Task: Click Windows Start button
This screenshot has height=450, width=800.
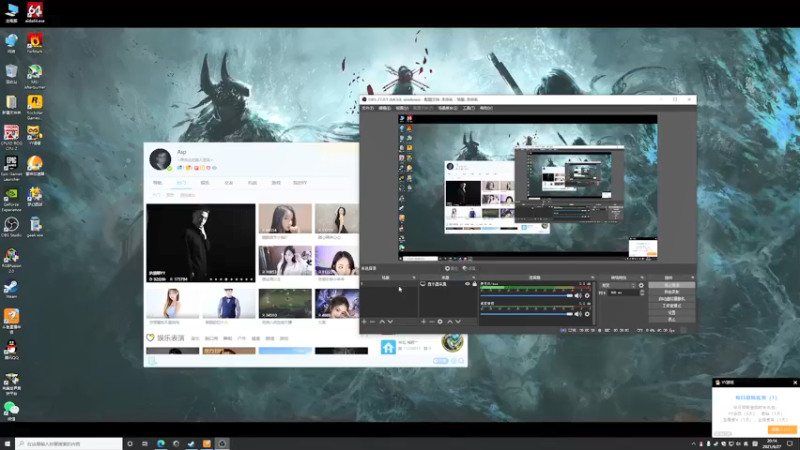Action: click(7, 444)
